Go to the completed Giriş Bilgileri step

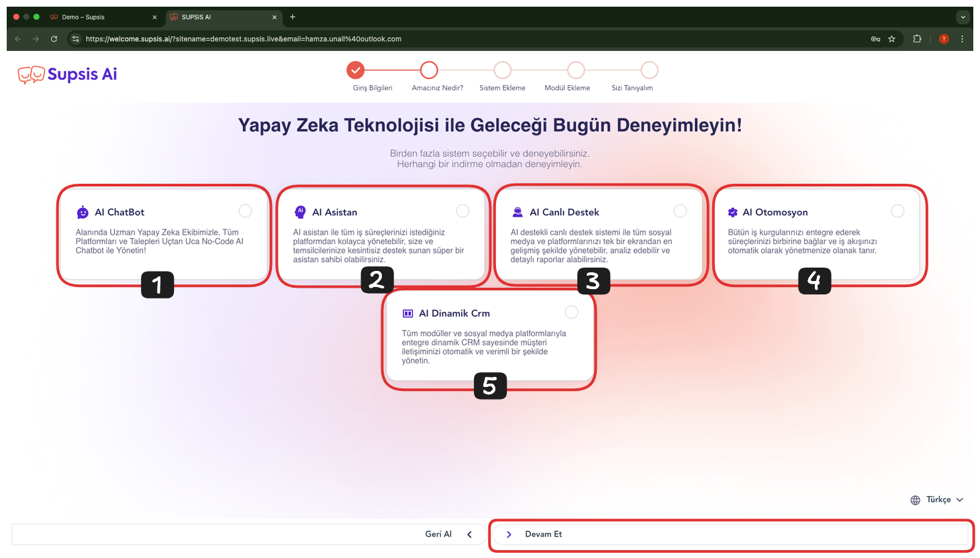[x=356, y=70]
